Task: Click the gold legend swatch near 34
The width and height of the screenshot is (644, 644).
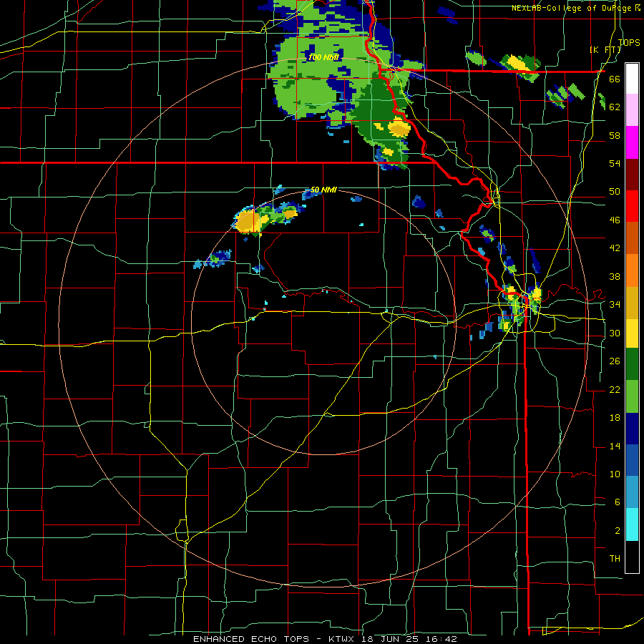Action: click(x=632, y=303)
